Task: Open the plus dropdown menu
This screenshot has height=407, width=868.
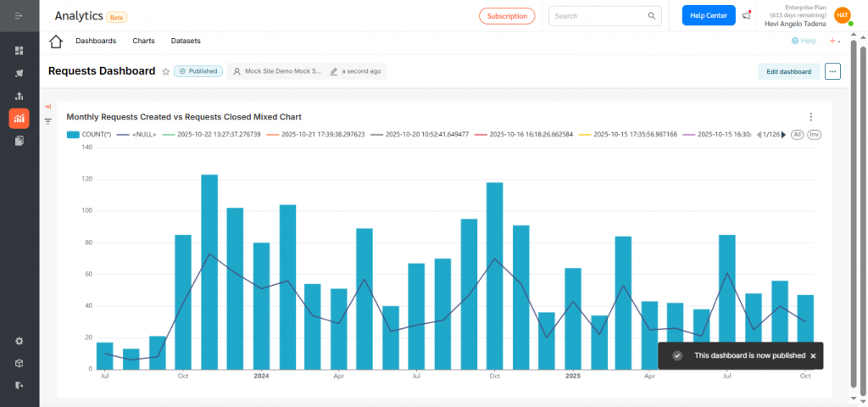Action: pos(834,41)
